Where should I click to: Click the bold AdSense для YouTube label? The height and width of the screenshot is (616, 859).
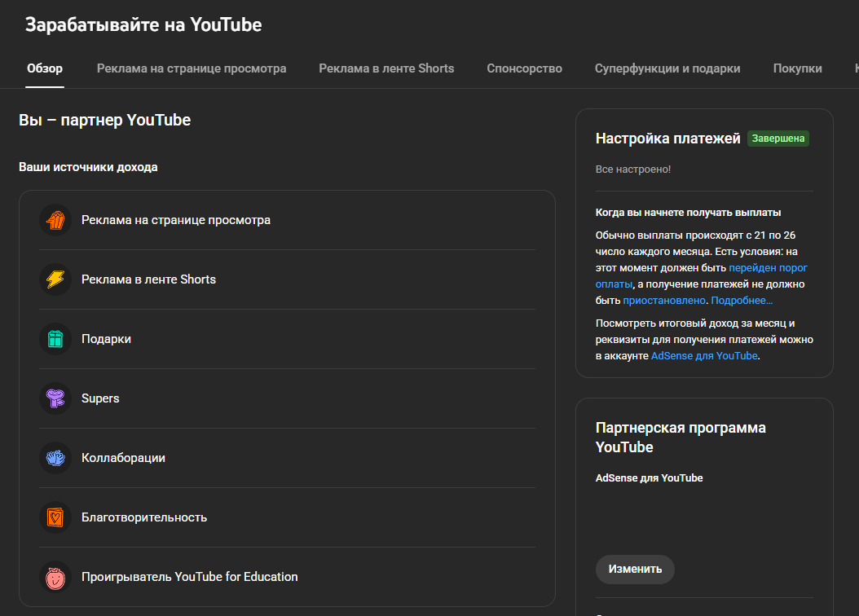coord(650,478)
